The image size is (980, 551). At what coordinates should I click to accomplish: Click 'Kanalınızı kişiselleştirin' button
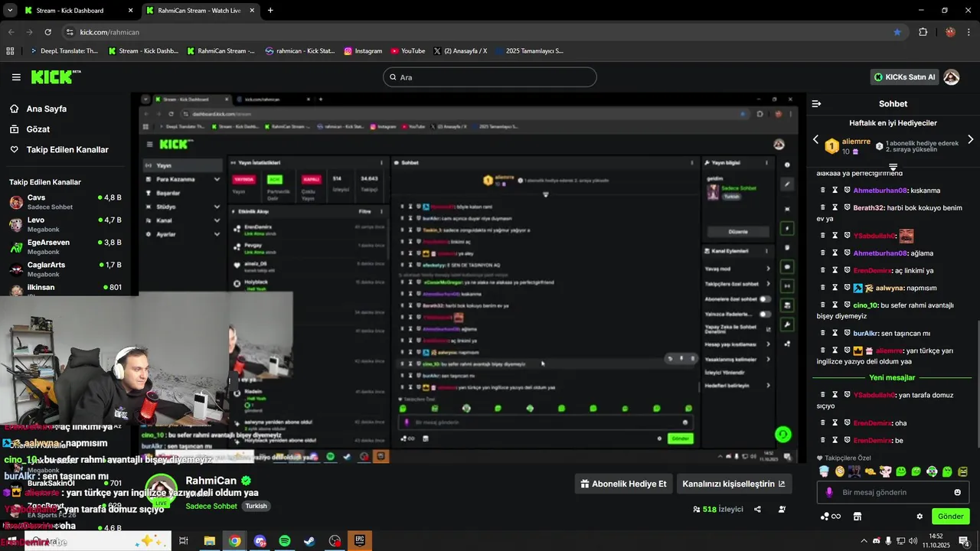[x=733, y=484]
